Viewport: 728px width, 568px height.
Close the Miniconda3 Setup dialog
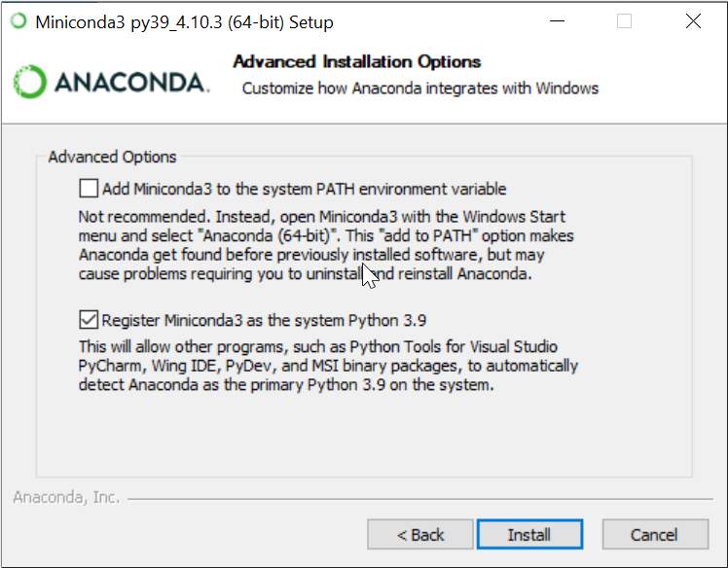point(693,20)
